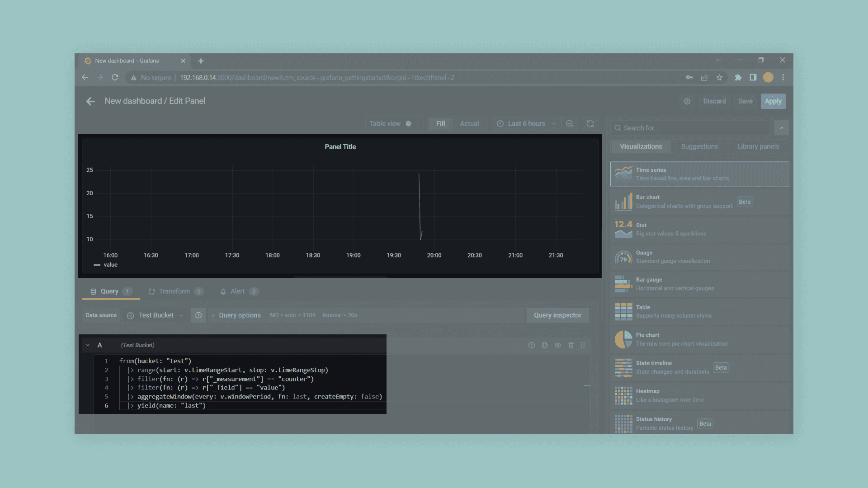Image resolution: width=868 pixels, height=488 pixels.
Task: Open query A help icon
Action: pyautogui.click(x=532, y=345)
